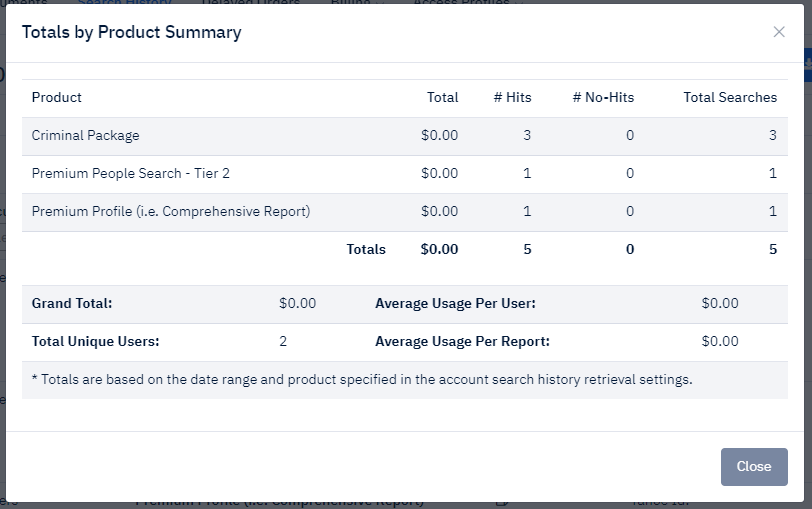
Task: Click the Product column header
Action: click(x=57, y=97)
